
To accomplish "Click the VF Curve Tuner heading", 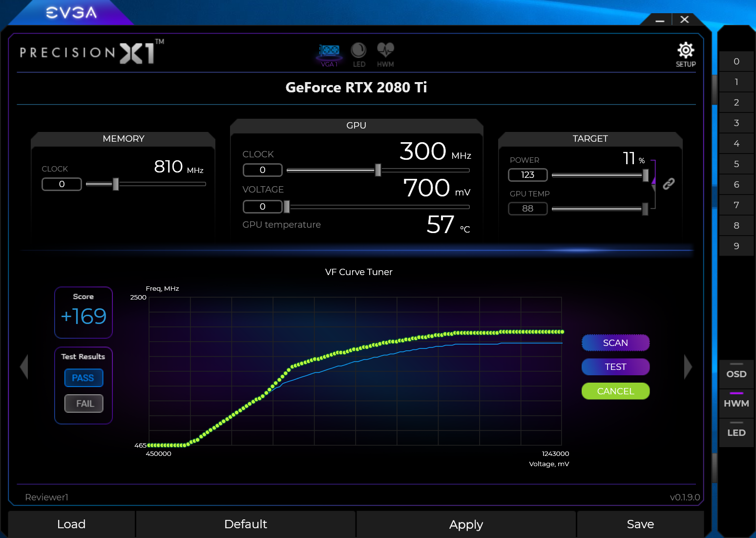I will tap(359, 272).
